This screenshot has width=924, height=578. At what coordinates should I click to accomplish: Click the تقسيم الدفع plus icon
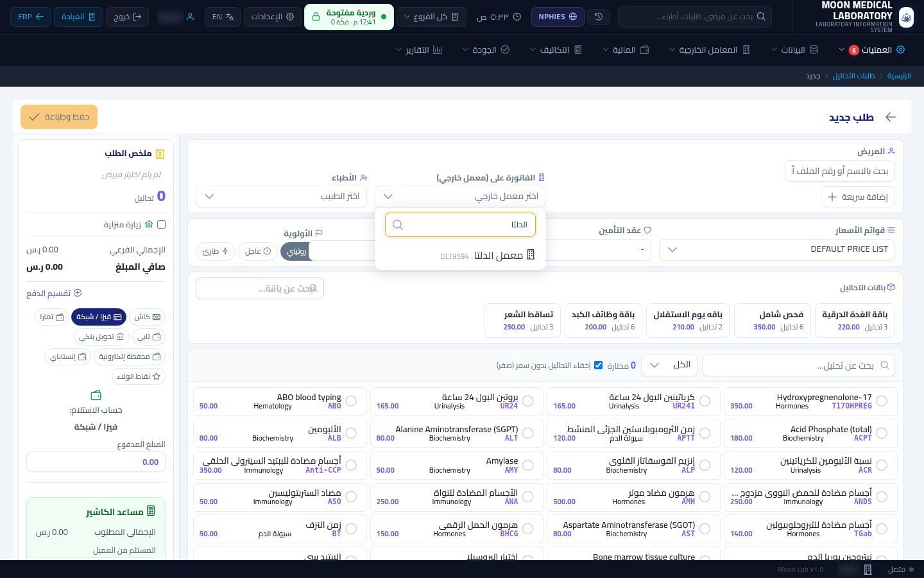click(x=78, y=293)
